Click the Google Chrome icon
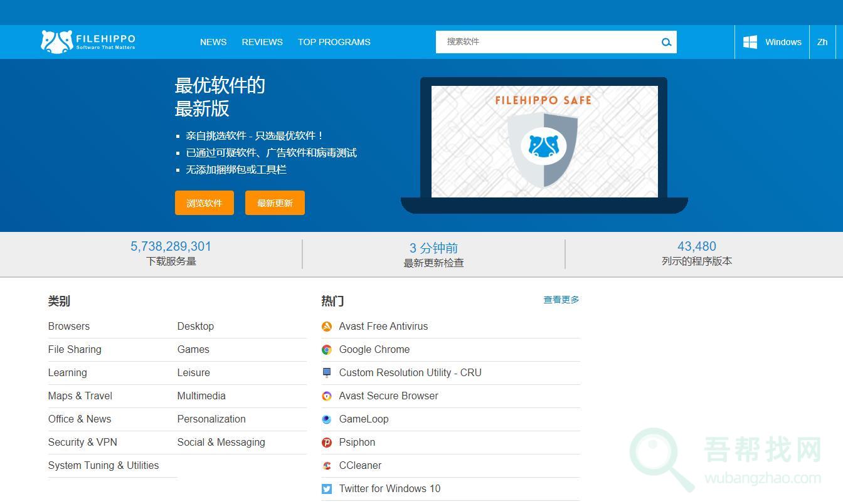The width and height of the screenshot is (843, 504). point(327,350)
